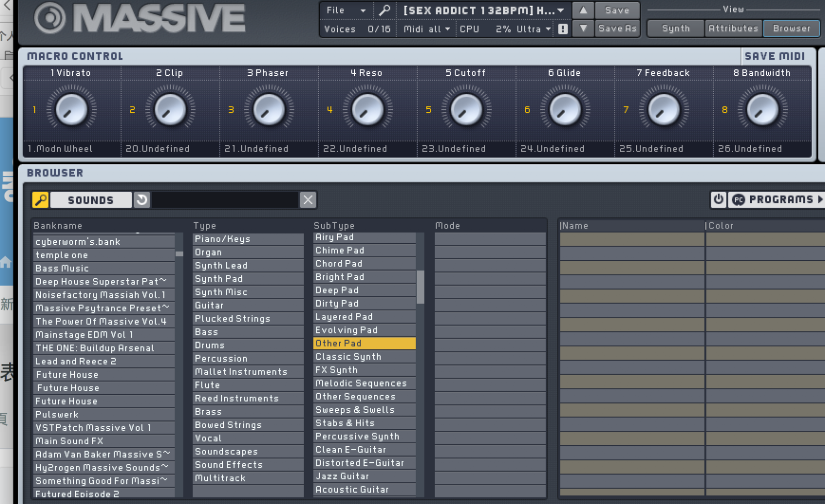Click the 8 Bandwidth macro knob
Viewport: 825px width, 504px height.
point(762,110)
